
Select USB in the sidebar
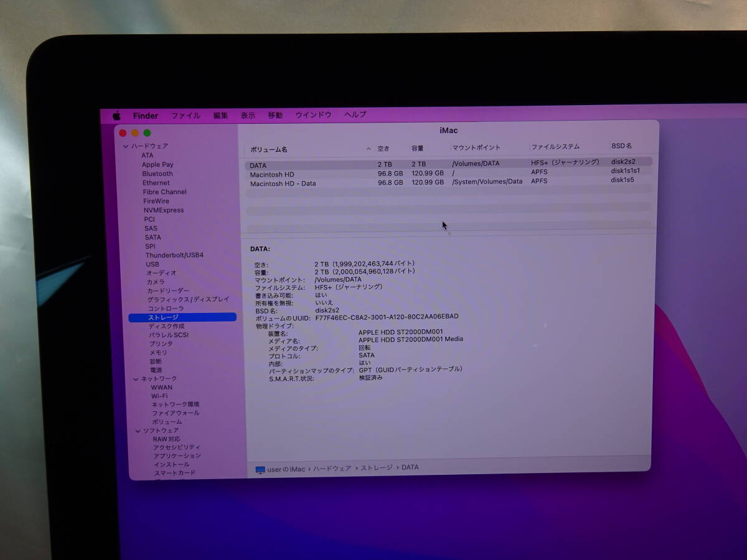coord(153,264)
